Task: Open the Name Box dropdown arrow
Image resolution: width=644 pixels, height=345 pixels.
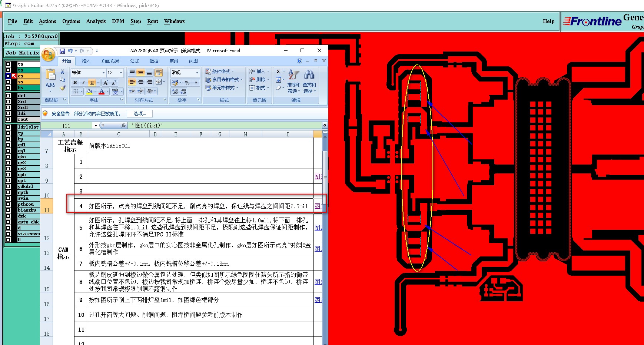Action: click(96, 126)
